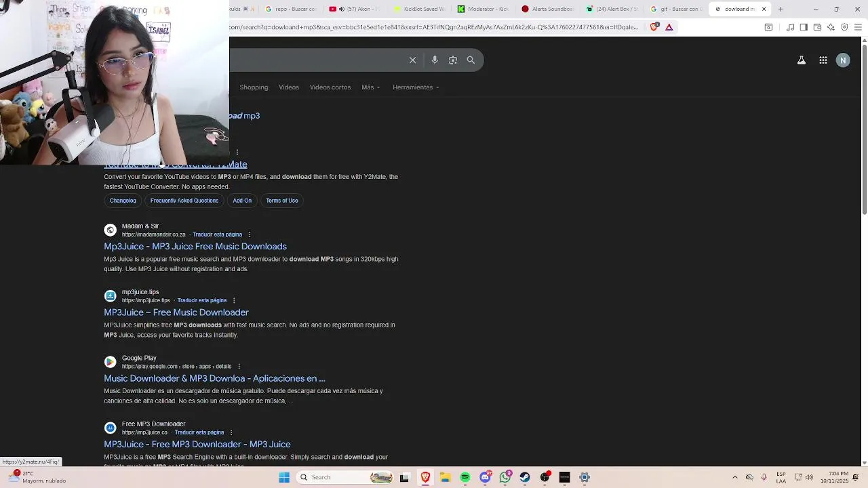Screen dimensions: 868x488
Task: Open Google Lens image search icon
Action: [x=453, y=60]
